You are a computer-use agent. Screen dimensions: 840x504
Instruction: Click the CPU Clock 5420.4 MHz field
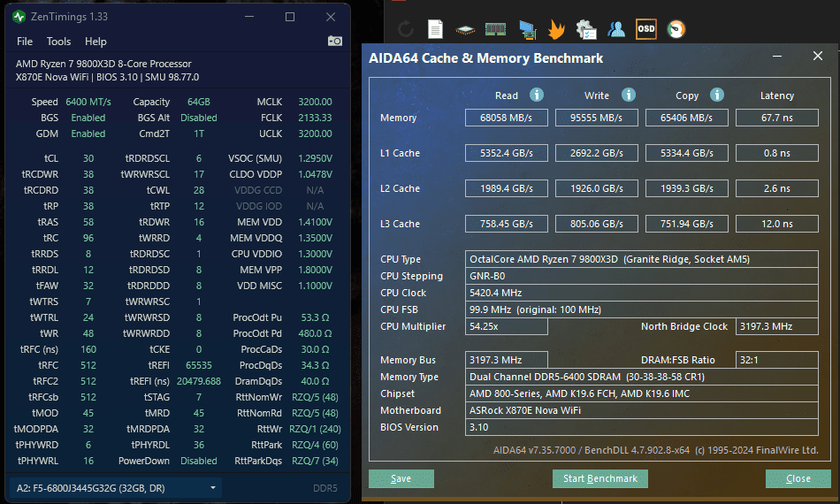[x=642, y=293]
